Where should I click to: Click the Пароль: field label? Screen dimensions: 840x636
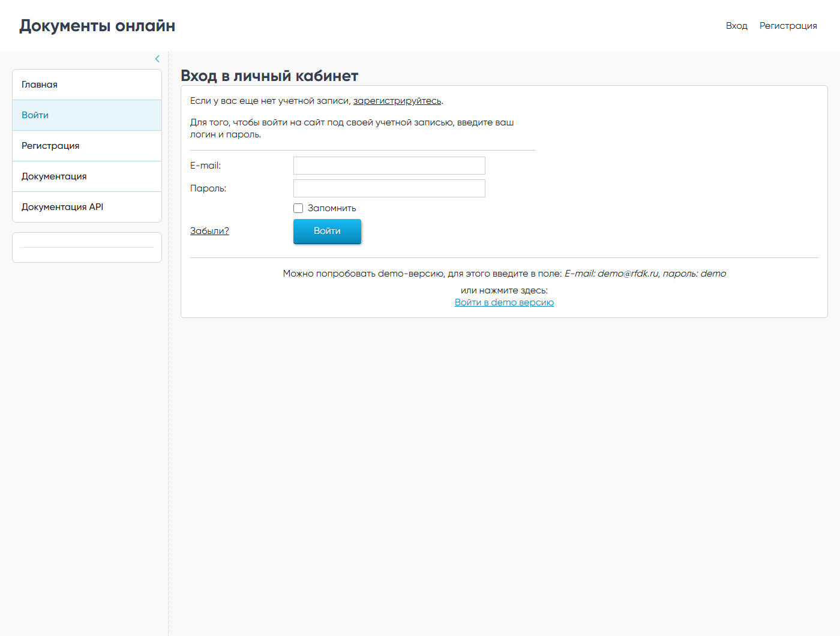click(x=208, y=188)
